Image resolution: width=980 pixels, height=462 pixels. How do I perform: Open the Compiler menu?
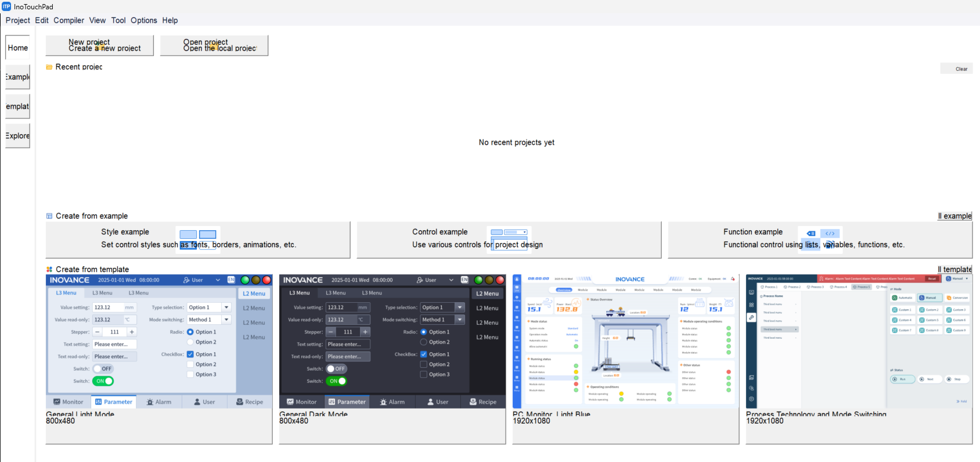tap(69, 20)
